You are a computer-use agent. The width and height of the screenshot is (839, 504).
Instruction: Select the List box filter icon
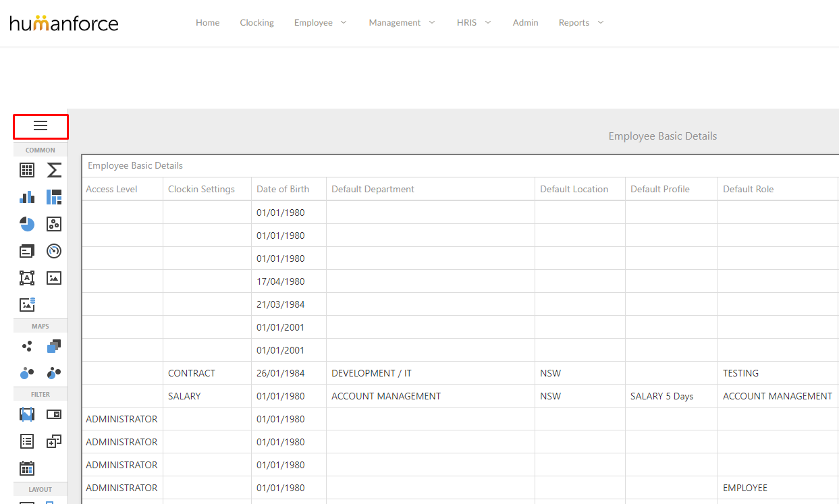tap(27, 441)
